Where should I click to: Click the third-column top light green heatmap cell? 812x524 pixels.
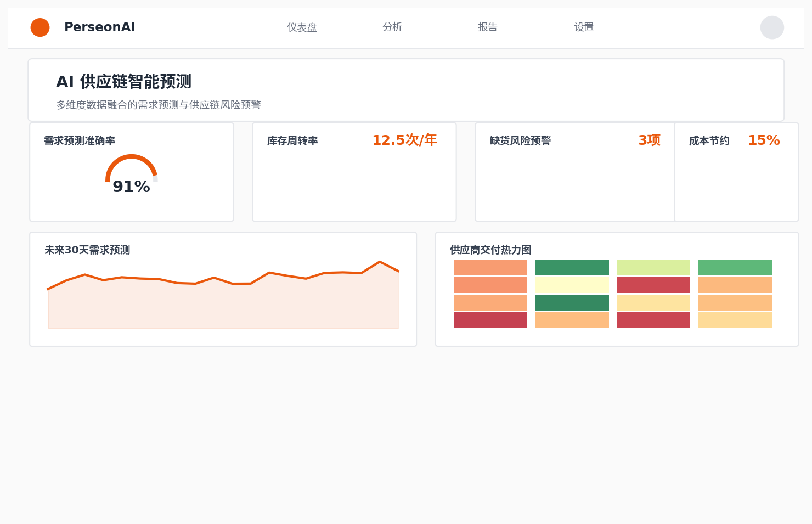pos(653,268)
